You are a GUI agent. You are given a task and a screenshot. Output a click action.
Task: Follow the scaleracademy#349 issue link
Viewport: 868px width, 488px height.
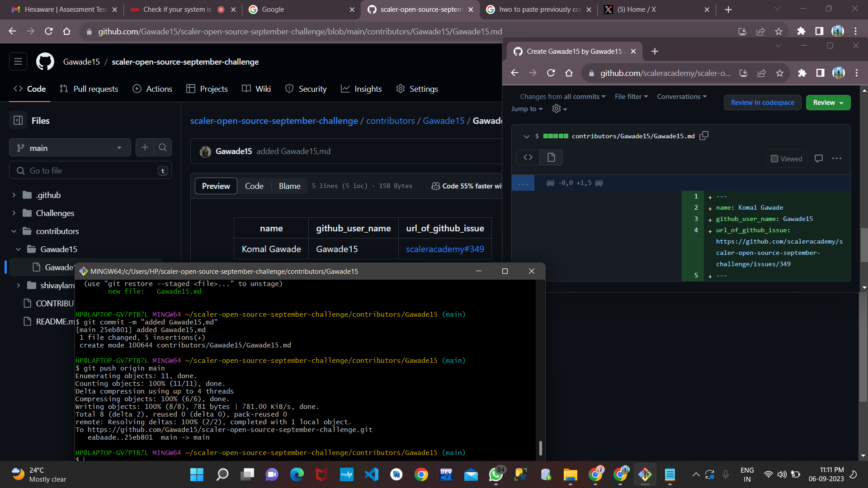pyautogui.click(x=445, y=249)
